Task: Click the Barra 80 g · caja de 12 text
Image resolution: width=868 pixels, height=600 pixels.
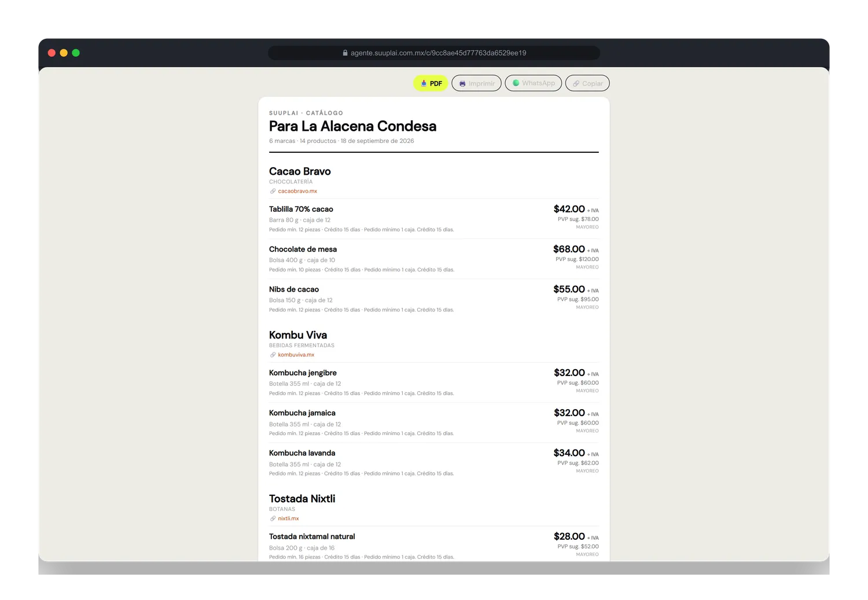Action: coord(300,220)
